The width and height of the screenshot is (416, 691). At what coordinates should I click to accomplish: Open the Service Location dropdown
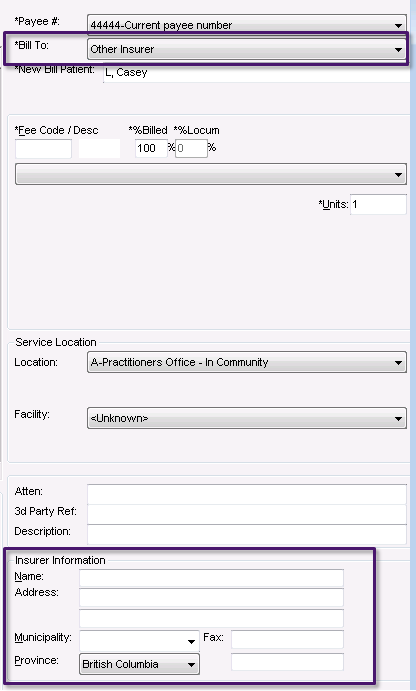tap(246, 362)
